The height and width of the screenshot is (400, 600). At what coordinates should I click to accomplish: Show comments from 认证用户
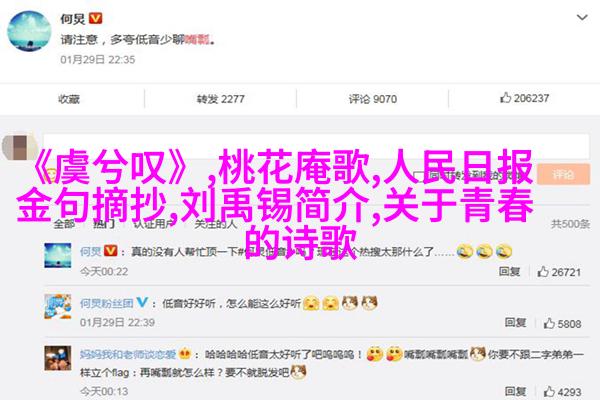[x=152, y=224]
